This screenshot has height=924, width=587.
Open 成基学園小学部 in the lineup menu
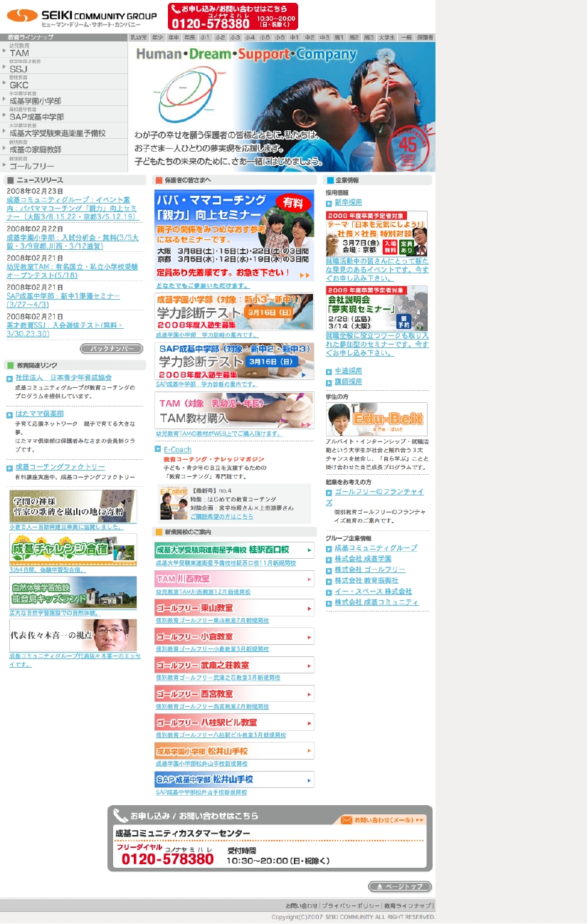click(64, 98)
